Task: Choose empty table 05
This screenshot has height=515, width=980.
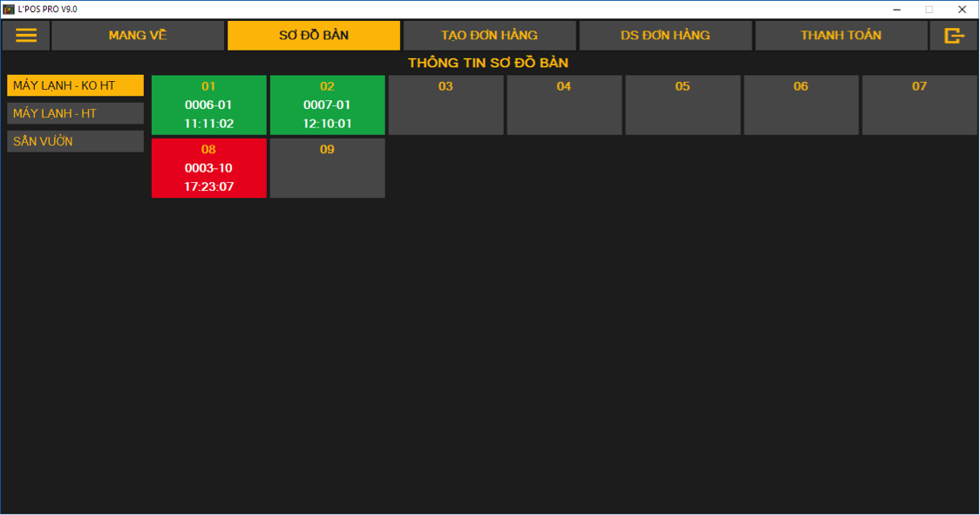Action: click(683, 105)
